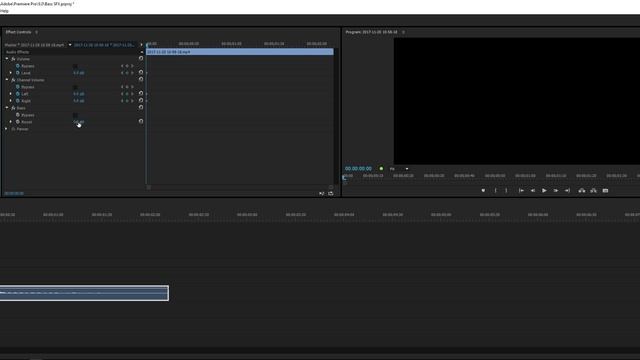
Task: Toggle loop audio playback in Effect Controls
Action: point(331,193)
